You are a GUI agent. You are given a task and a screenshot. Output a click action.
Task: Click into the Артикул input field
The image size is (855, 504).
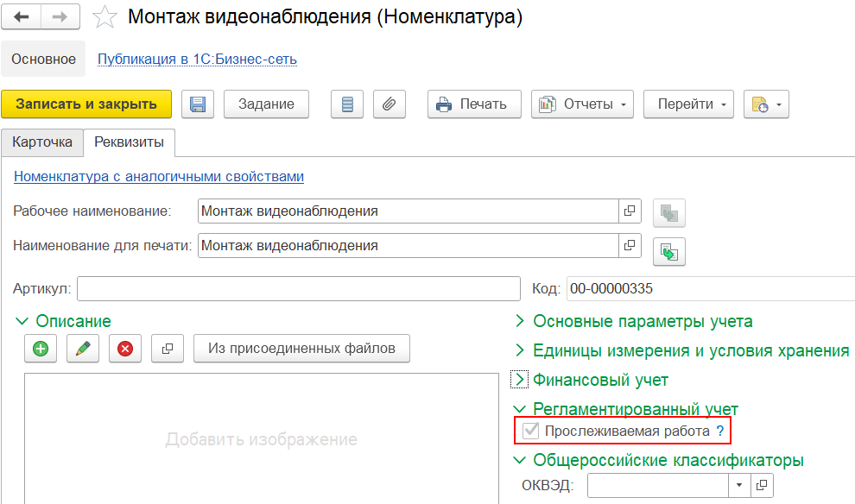tap(299, 288)
